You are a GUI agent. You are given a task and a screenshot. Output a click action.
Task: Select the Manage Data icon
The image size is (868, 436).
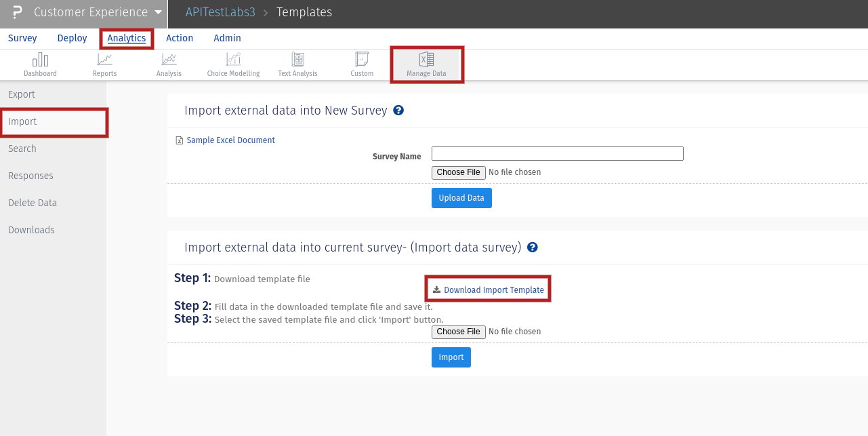pos(426,60)
